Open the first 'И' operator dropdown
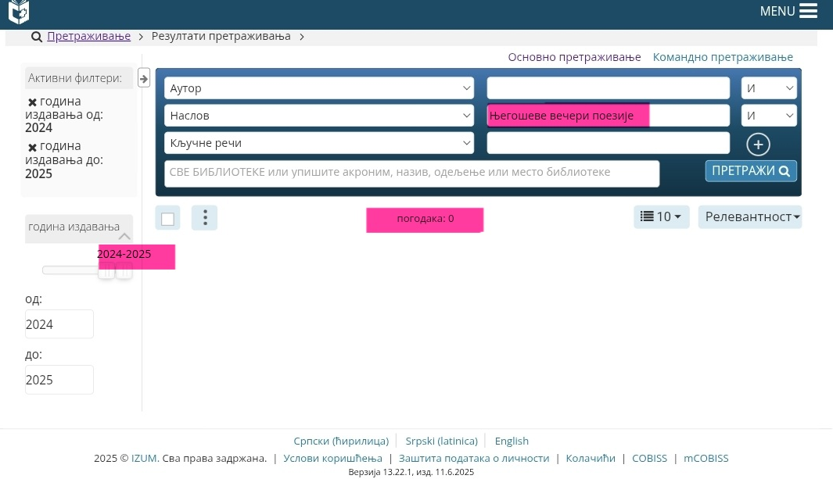The image size is (833, 504). (768, 88)
